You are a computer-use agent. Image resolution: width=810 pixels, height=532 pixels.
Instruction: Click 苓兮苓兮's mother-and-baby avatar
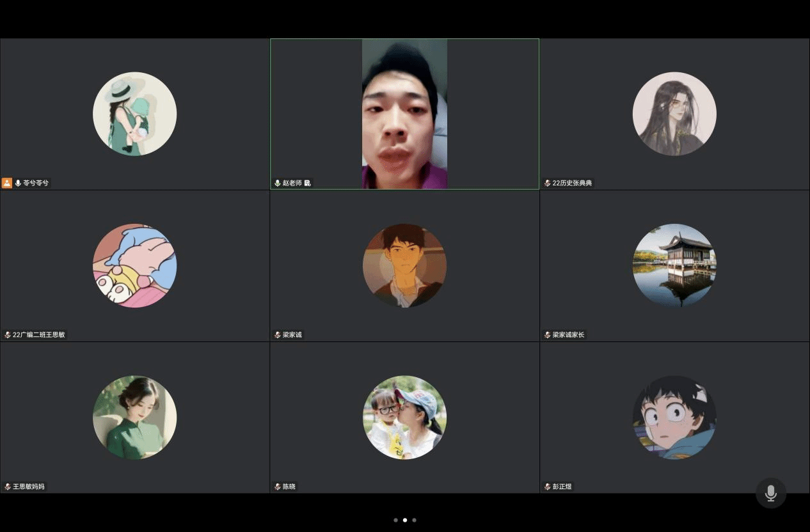coord(134,114)
